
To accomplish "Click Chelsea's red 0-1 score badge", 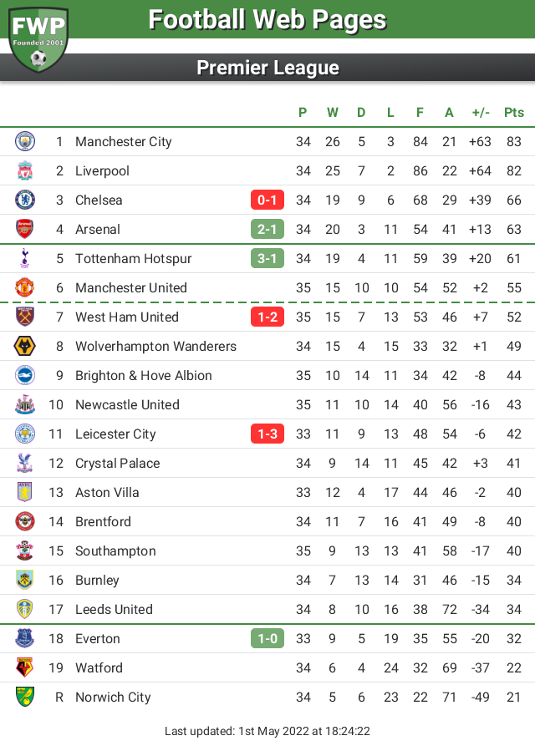I will [267, 200].
